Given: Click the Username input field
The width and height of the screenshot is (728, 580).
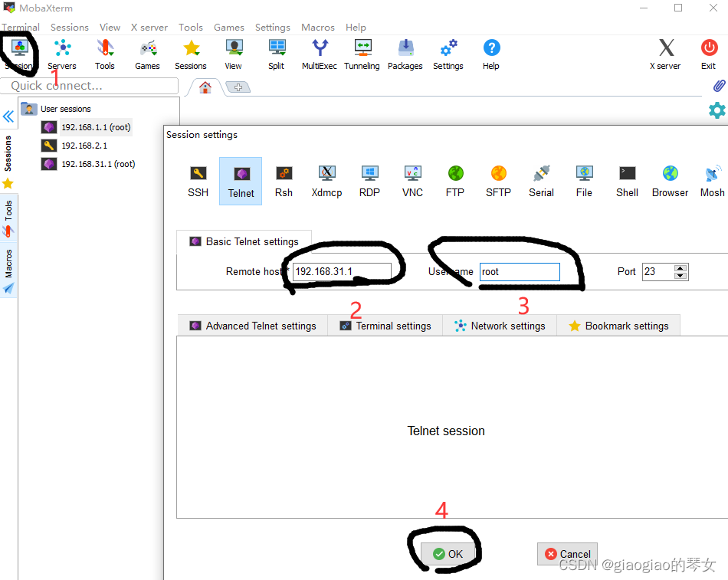Looking at the screenshot, I should coord(520,272).
